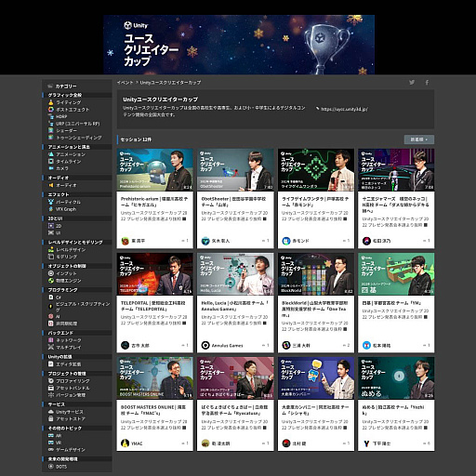Open the Prehistoric-arium session thumbnail
Viewport: 476px width, 476px height.
point(155,170)
